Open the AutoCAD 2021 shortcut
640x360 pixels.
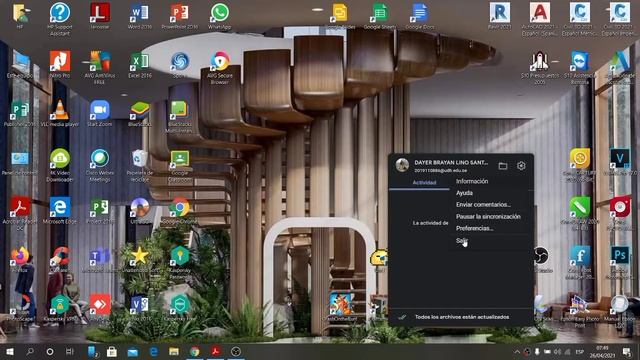click(540, 19)
